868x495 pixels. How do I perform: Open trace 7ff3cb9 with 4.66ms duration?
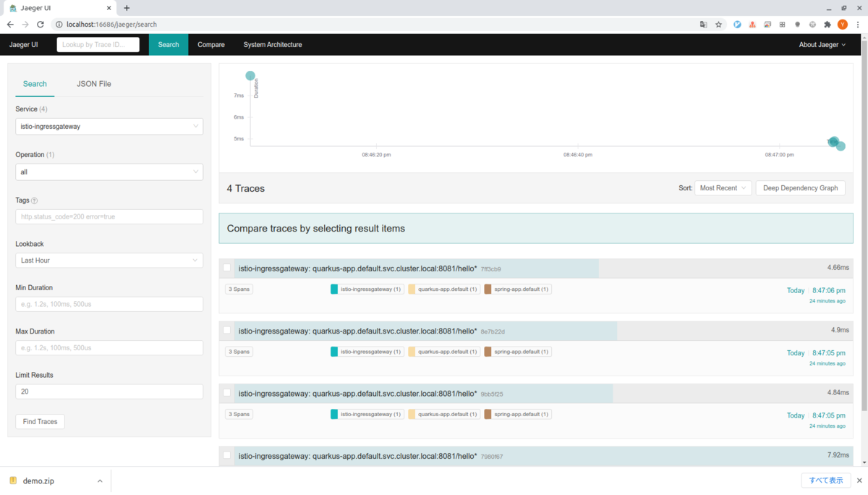click(x=535, y=268)
